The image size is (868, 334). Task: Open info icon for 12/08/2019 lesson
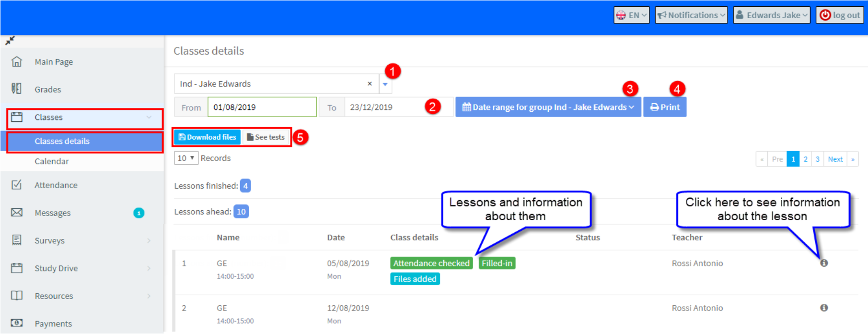coord(824,308)
